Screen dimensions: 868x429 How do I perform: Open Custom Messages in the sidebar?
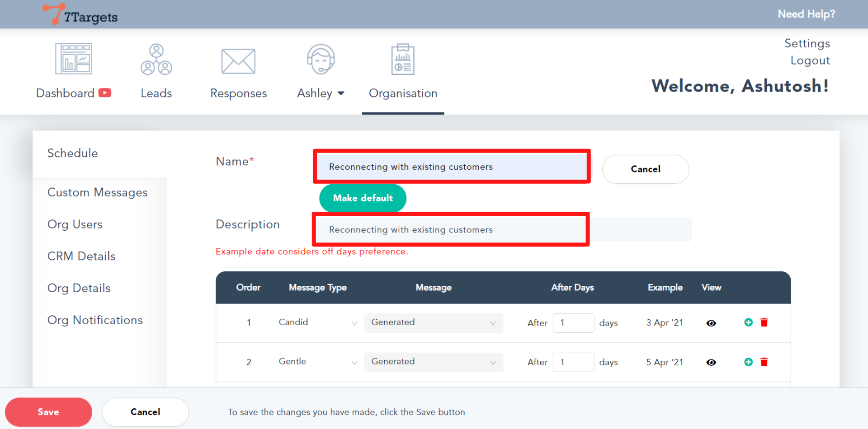point(98,192)
